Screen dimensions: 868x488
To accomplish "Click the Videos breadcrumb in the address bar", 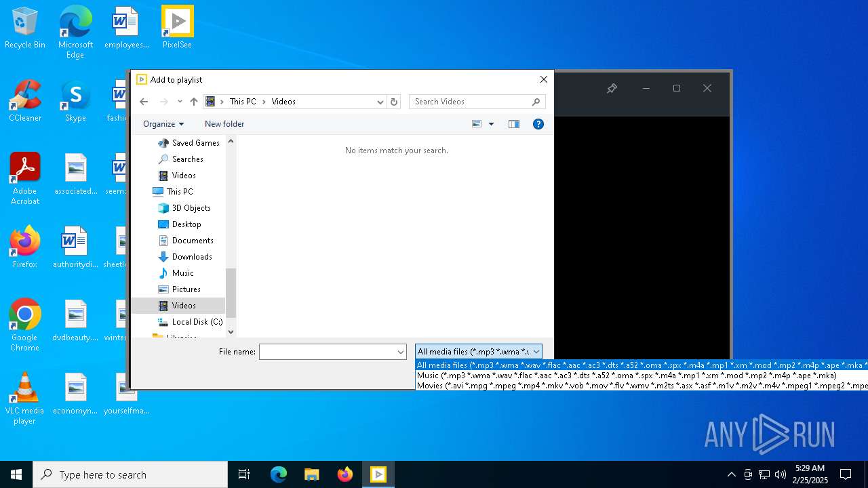I will tap(283, 102).
